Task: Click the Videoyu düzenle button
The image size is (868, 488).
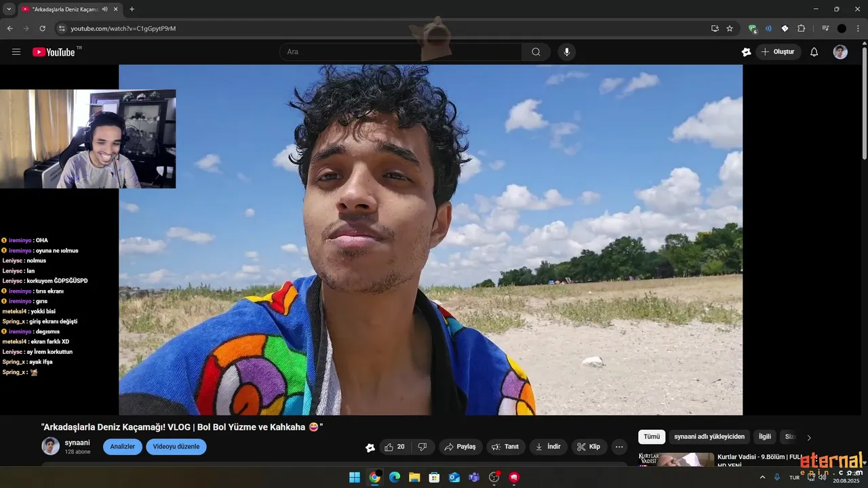Action: point(176,447)
